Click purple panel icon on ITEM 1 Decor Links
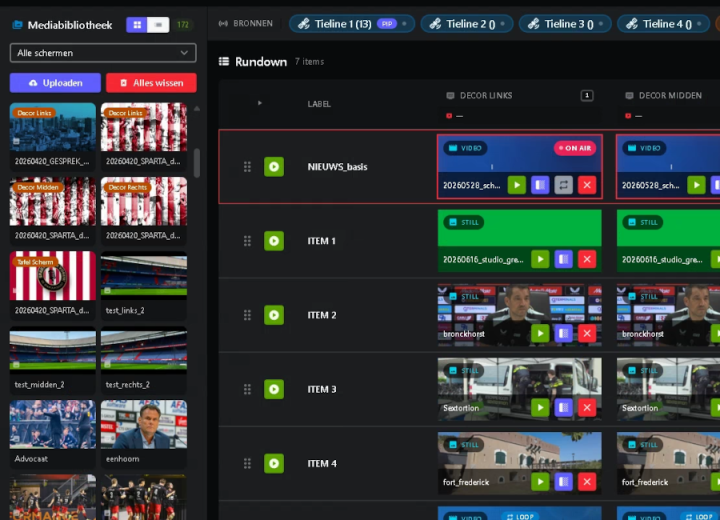The height and width of the screenshot is (520, 720). pos(563,260)
